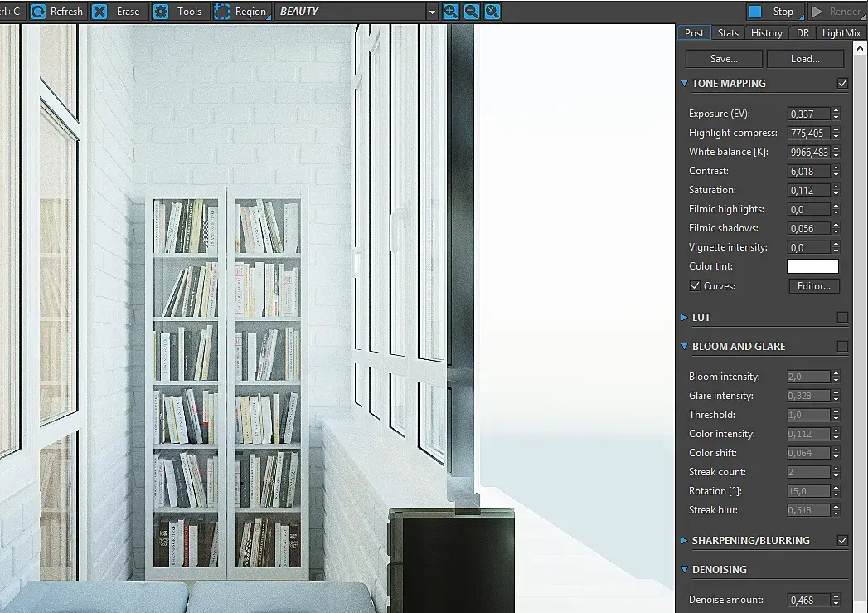868x613 pixels.
Task: Switch to the Stats tab
Action: [728, 32]
